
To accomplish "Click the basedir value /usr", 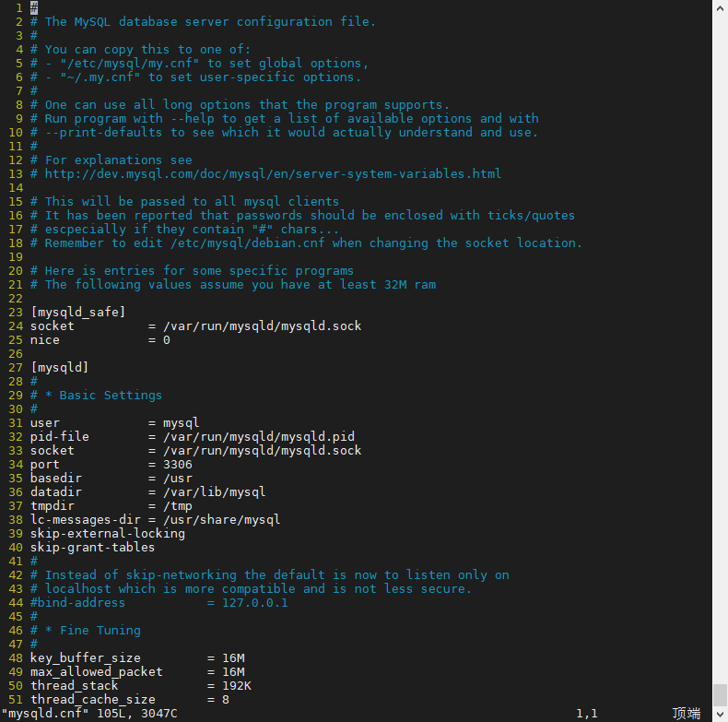I will click(177, 478).
